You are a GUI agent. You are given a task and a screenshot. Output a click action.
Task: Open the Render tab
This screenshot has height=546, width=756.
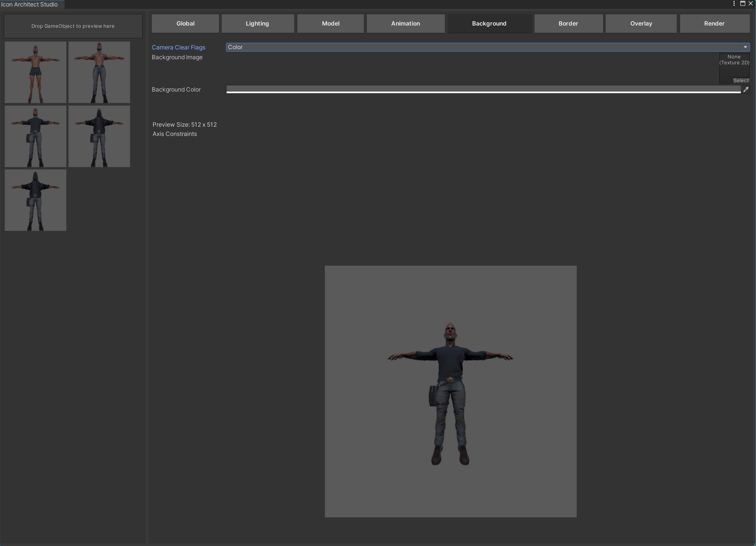click(x=714, y=23)
